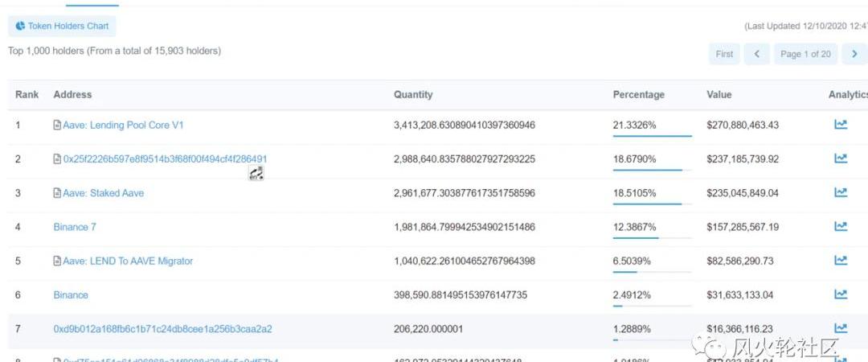
Task: Open analytics icon for rank 2 holder
Action: tap(841, 158)
